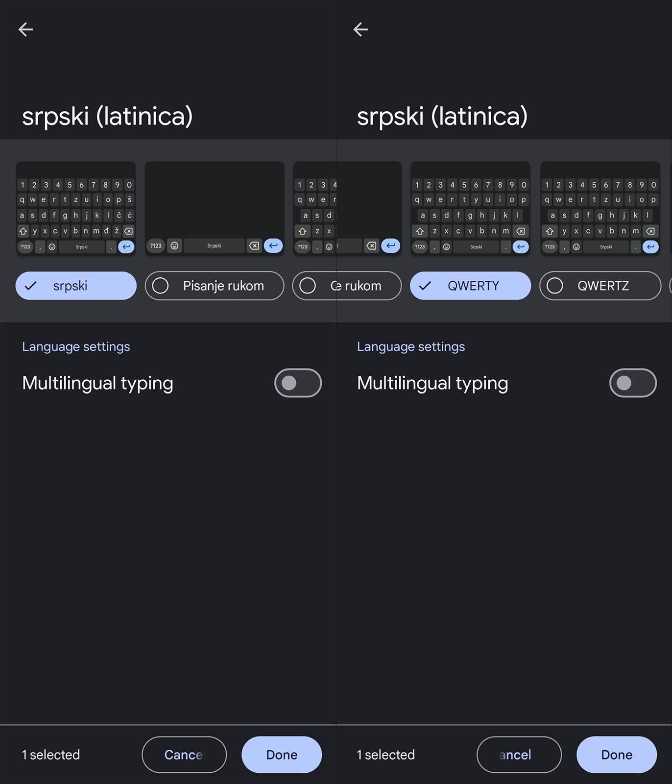The height and width of the screenshot is (784, 672).
Task: Select the QWERTY layout chip
Action: (x=470, y=286)
